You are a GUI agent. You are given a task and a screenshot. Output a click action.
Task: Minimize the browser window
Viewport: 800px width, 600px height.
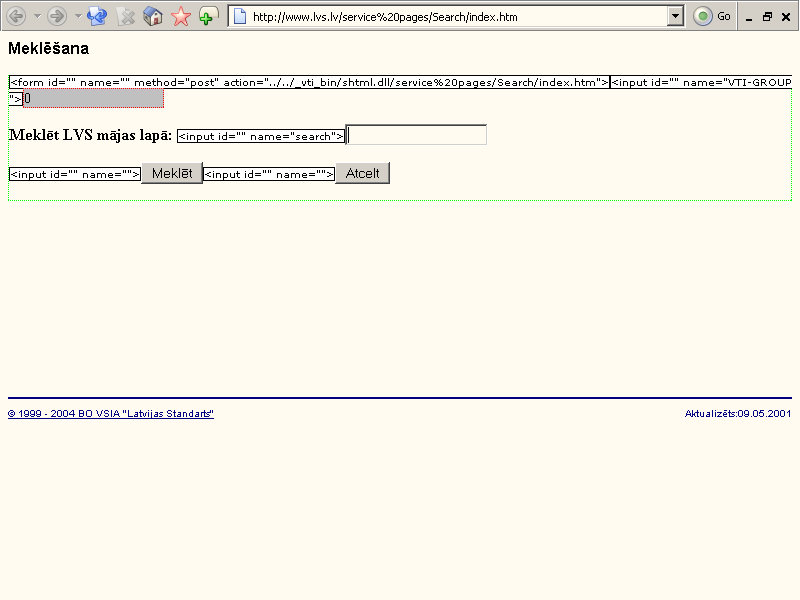coord(749,17)
